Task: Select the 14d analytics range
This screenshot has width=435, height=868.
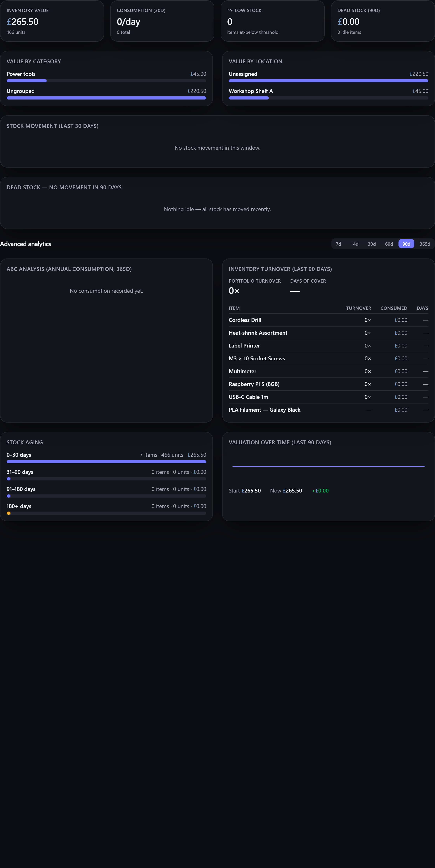Action: click(354, 244)
